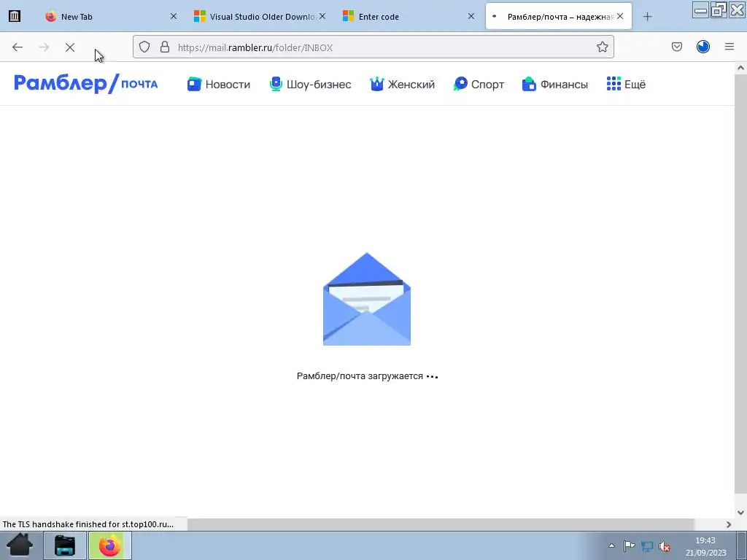Show hidden tray icons arrow
This screenshot has width=747, height=560.
(x=612, y=545)
